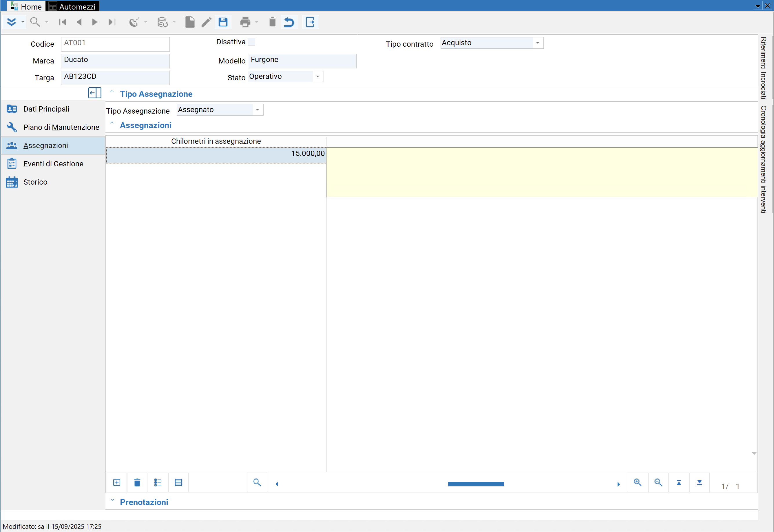Open Piano di Manutenzione section
Viewport: 774px width, 532px height.
(x=53, y=127)
